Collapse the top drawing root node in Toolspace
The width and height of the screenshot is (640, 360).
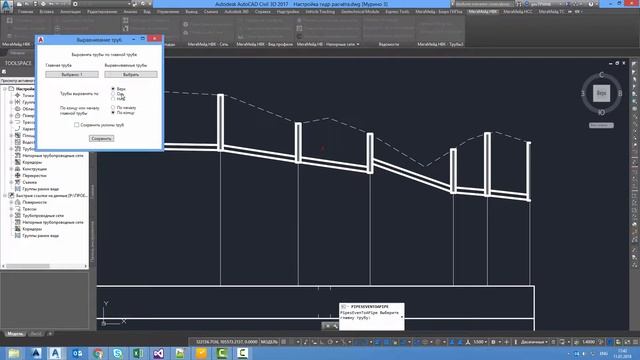tap(5, 89)
